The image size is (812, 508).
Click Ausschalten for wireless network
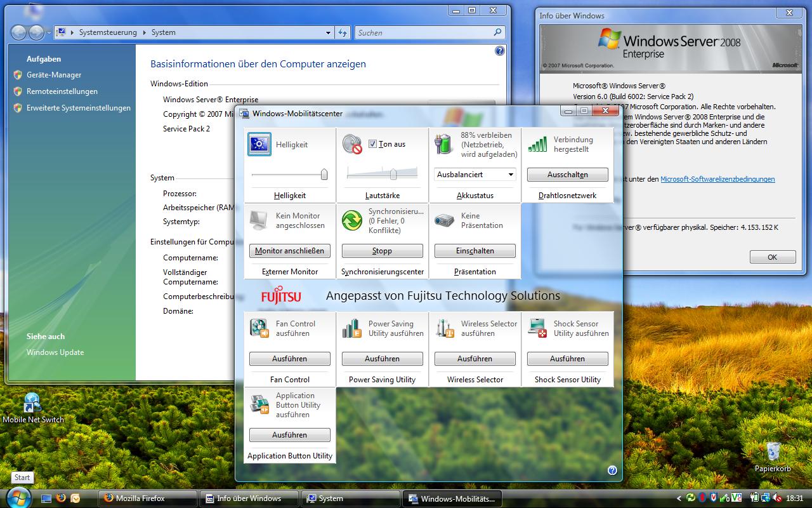[x=568, y=175]
